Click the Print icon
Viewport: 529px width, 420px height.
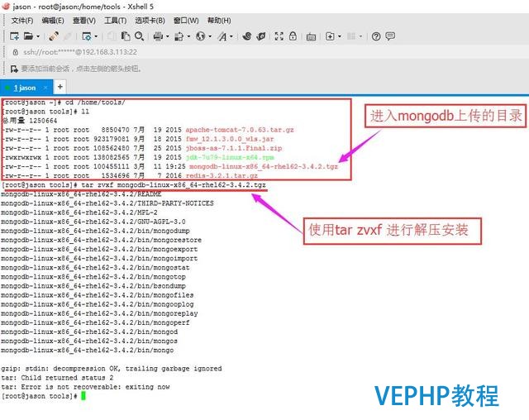(x=158, y=36)
